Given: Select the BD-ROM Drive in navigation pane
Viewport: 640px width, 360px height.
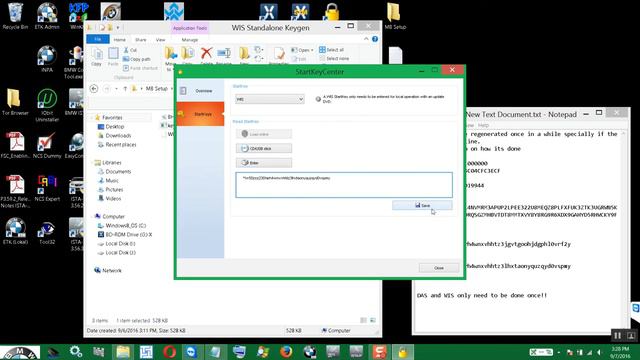Looking at the screenshot, I should pyautogui.click(x=125, y=234).
